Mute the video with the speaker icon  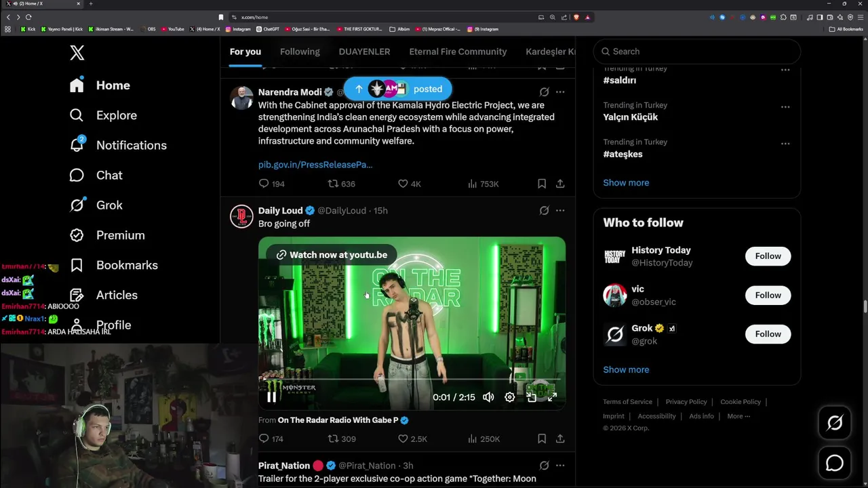[x=488, y=397]
